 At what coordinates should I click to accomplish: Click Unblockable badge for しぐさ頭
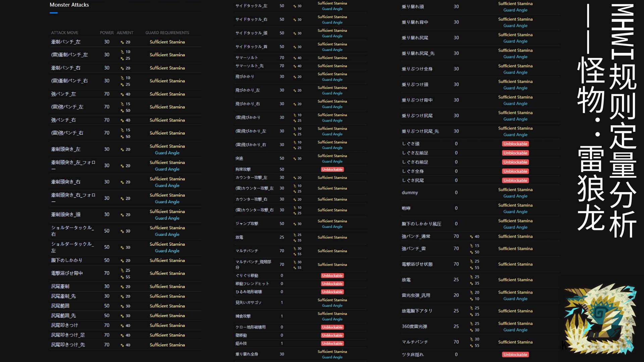point(515,144)
